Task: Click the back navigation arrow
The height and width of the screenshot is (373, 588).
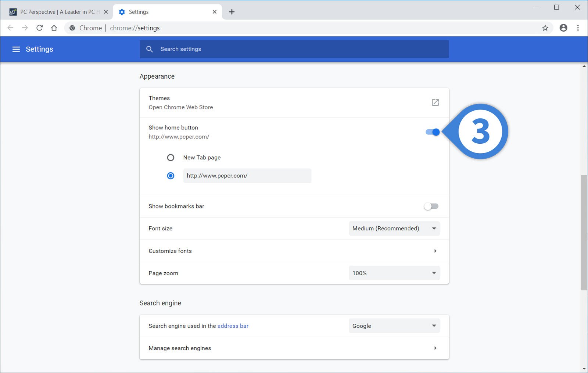Action: (10, 28)
